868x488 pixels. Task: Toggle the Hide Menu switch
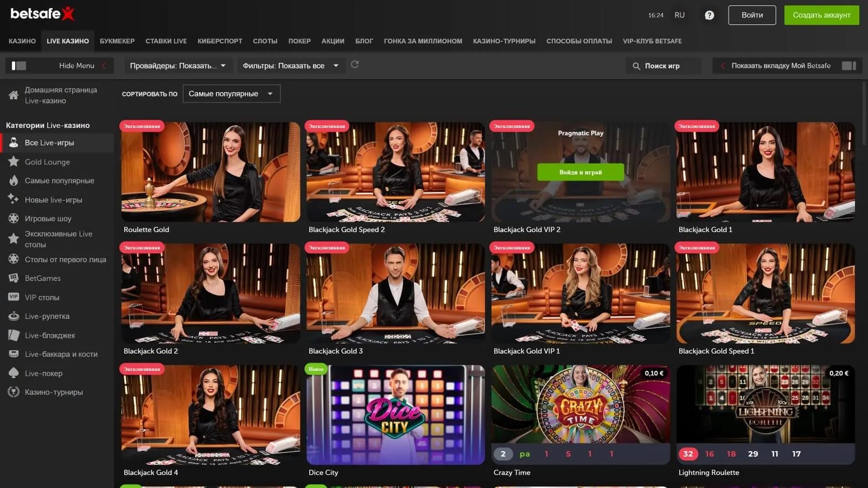pos(19,66)
